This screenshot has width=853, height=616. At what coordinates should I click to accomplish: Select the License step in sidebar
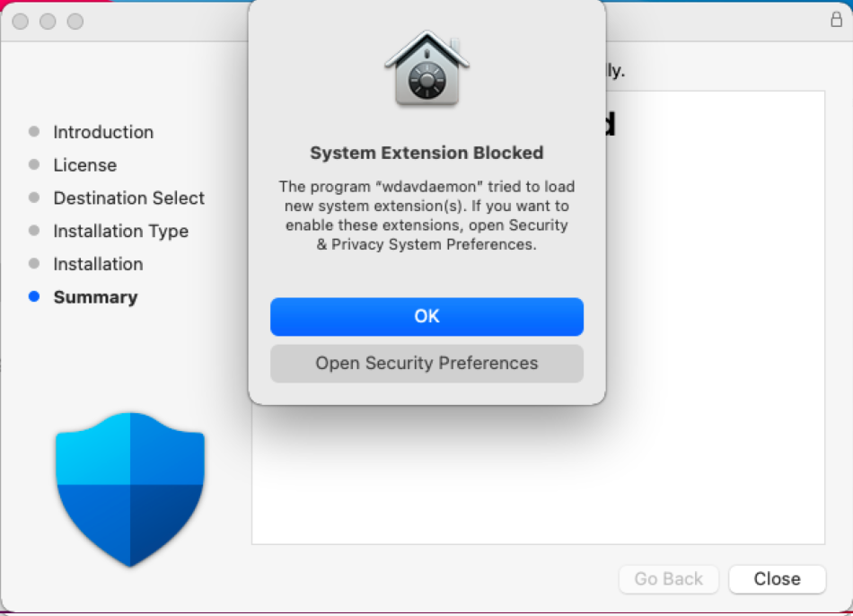pos(85,165)
